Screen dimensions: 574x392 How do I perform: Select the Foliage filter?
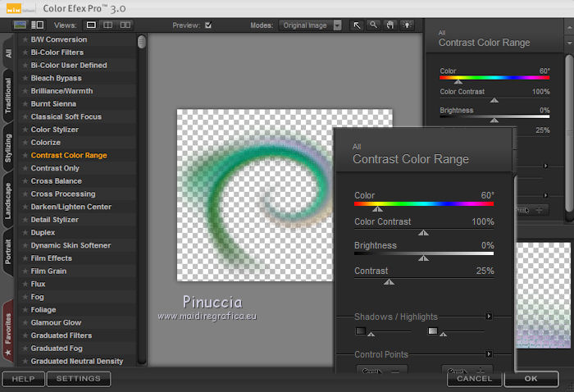pyautogui.click(x=43, y=310)
